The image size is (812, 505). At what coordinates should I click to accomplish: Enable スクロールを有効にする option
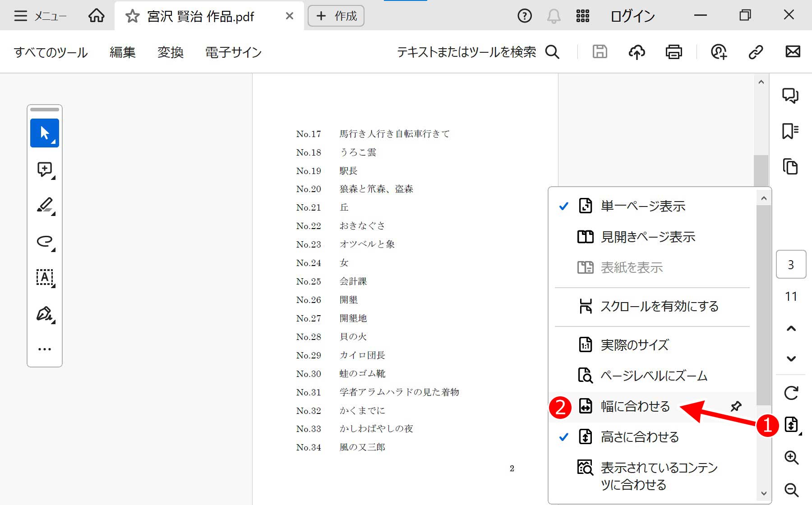pos(652,306)
